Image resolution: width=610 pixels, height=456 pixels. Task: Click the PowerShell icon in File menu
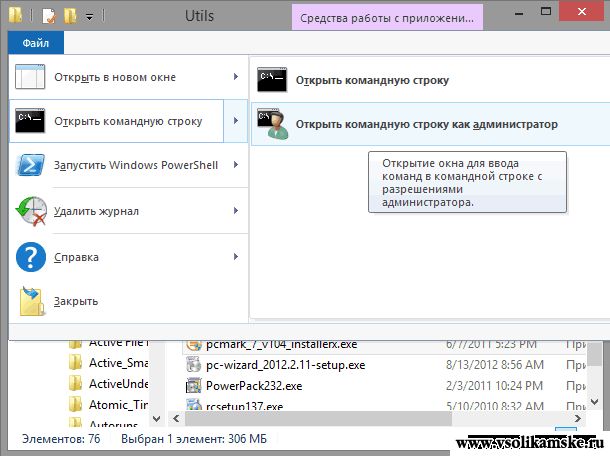tap(30, 165)
